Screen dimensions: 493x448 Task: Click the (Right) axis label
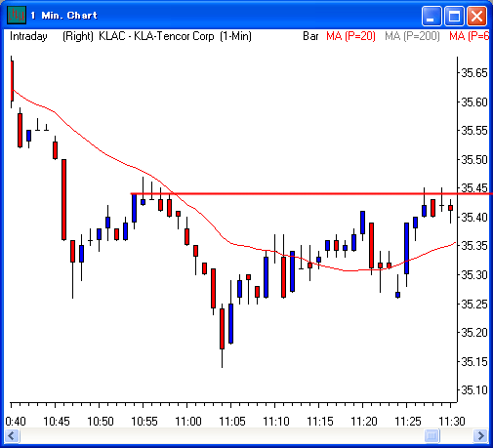(78, 36)
